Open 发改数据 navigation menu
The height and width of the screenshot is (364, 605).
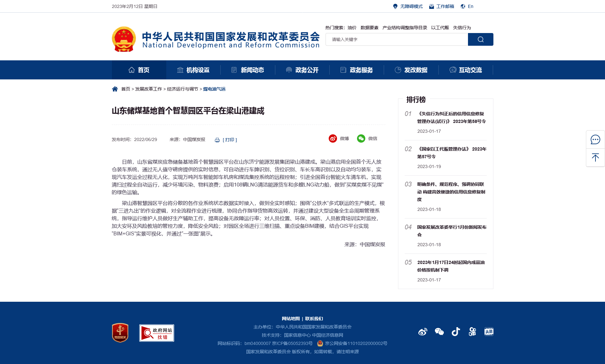click(411, 70)
